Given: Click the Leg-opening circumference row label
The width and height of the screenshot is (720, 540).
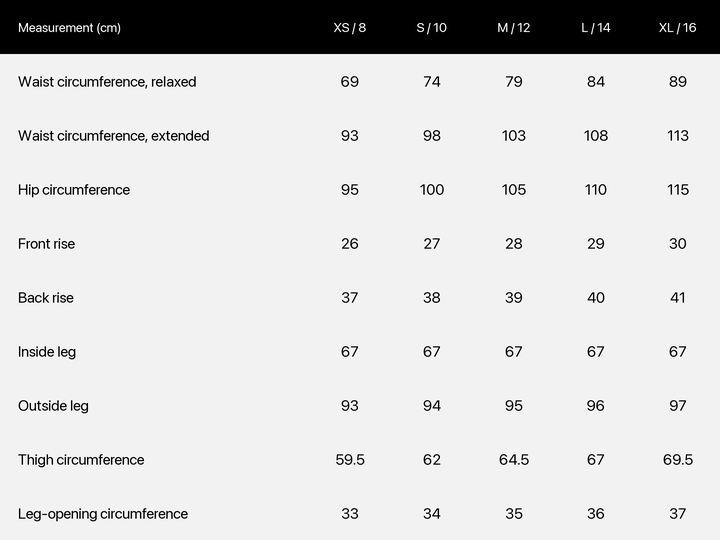Looking at the screenshot, I should pos(103,514).
